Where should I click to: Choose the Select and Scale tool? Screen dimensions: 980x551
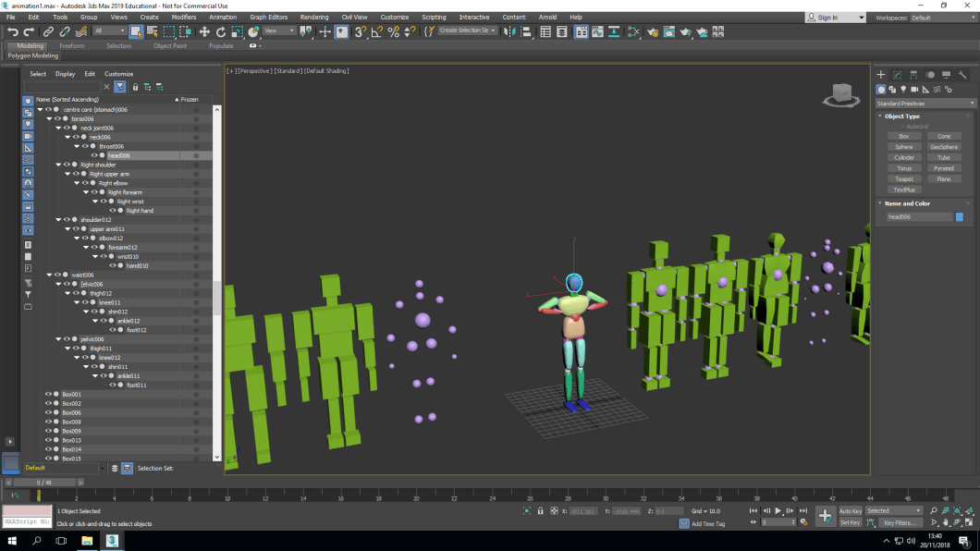pyautogui.click(x=237, y=31)
